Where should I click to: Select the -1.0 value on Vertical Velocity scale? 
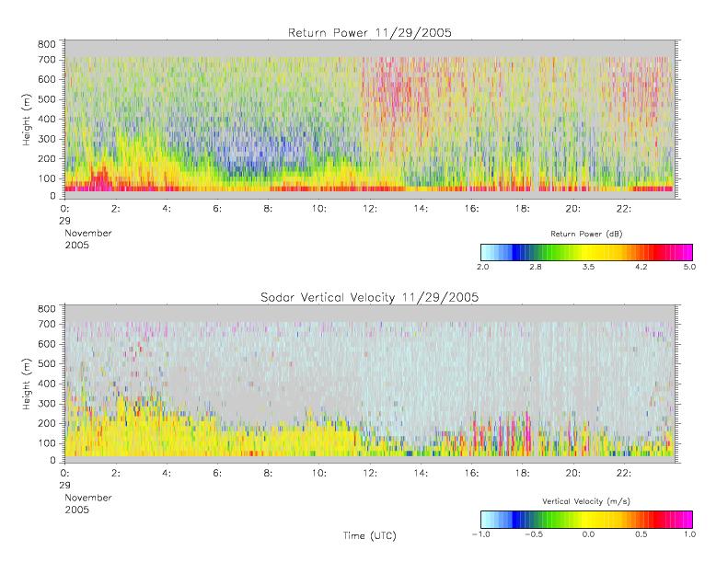(x=481, y=534)
